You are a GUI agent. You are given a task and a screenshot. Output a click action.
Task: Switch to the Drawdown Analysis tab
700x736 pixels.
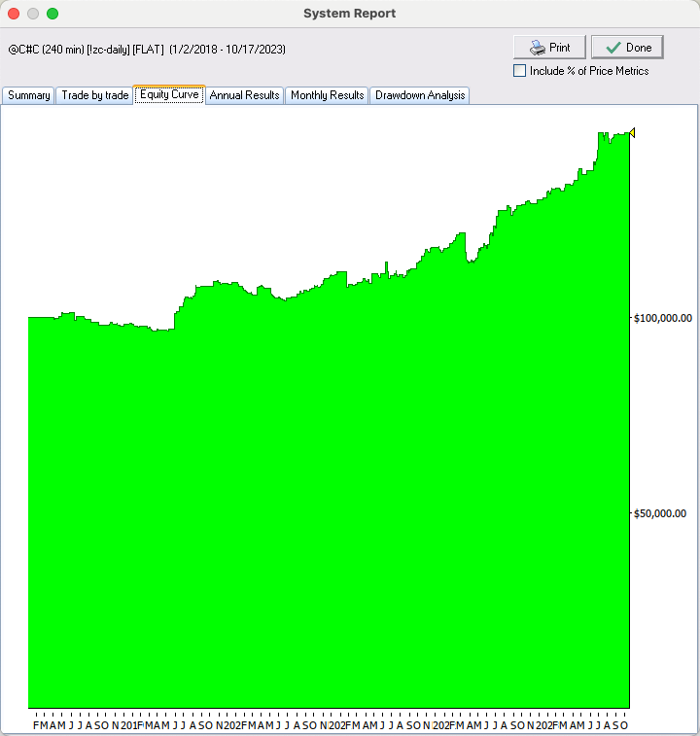pos(420,95)
